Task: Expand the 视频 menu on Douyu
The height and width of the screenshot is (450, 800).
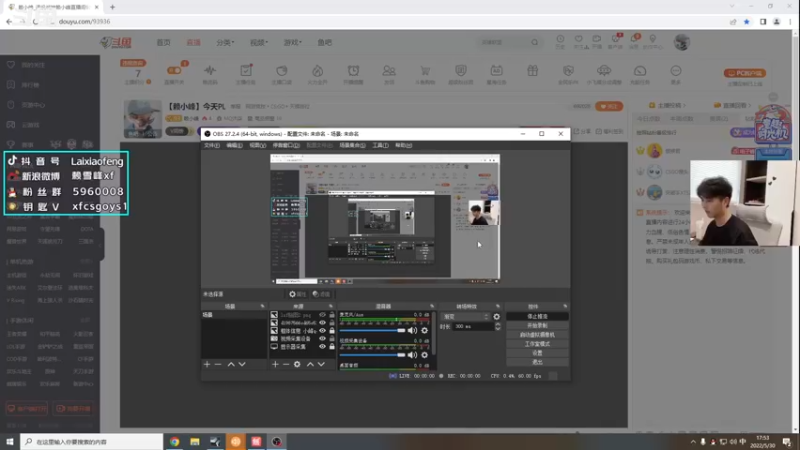Action: tap(259, 42)
